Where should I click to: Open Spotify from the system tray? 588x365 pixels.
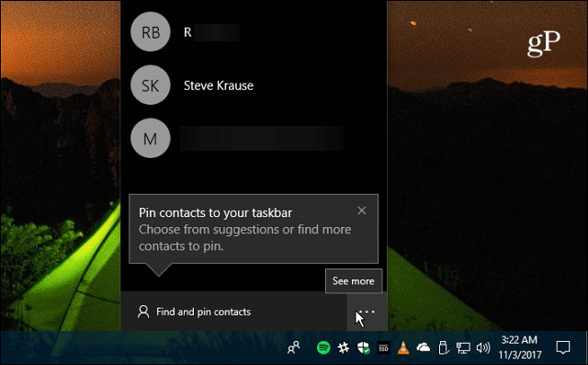coord(323,348)
